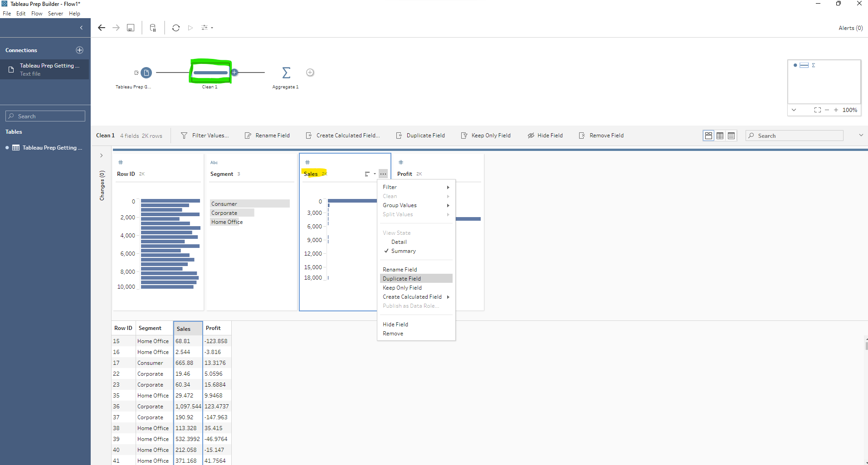This screenshot has height=465, width=868.
Task: Click Alerts (0) link
Action: point(850,28)
